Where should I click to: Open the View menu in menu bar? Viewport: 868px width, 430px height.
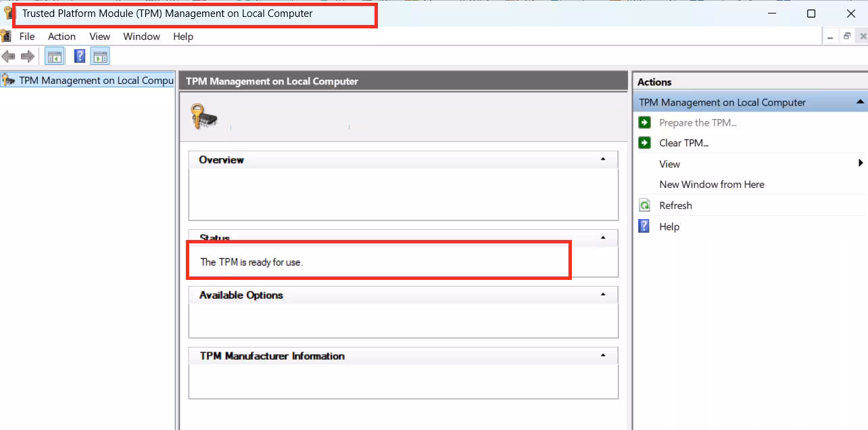(x=99, y=37)
